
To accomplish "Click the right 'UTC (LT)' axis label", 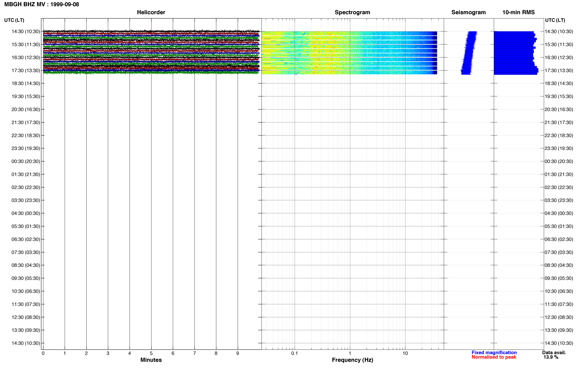I will coord(555,20).
